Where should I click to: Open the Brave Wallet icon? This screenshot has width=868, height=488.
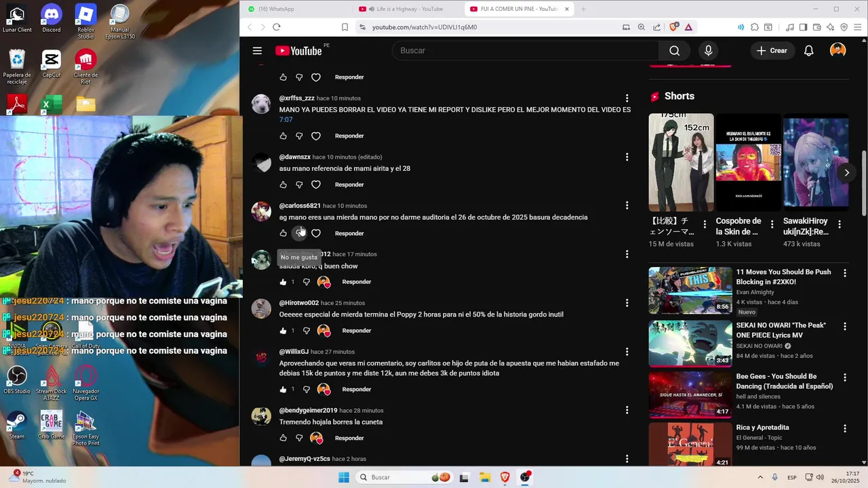(816, 27)
